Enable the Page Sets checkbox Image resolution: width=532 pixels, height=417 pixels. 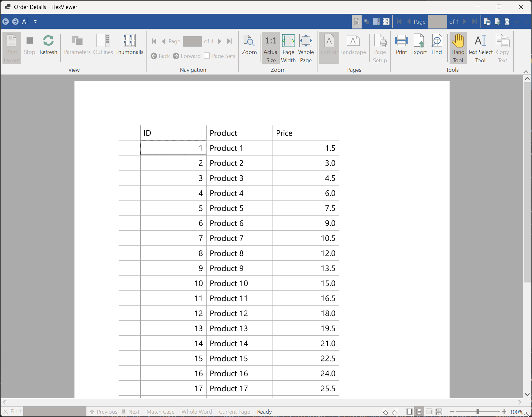coord(207,56)
